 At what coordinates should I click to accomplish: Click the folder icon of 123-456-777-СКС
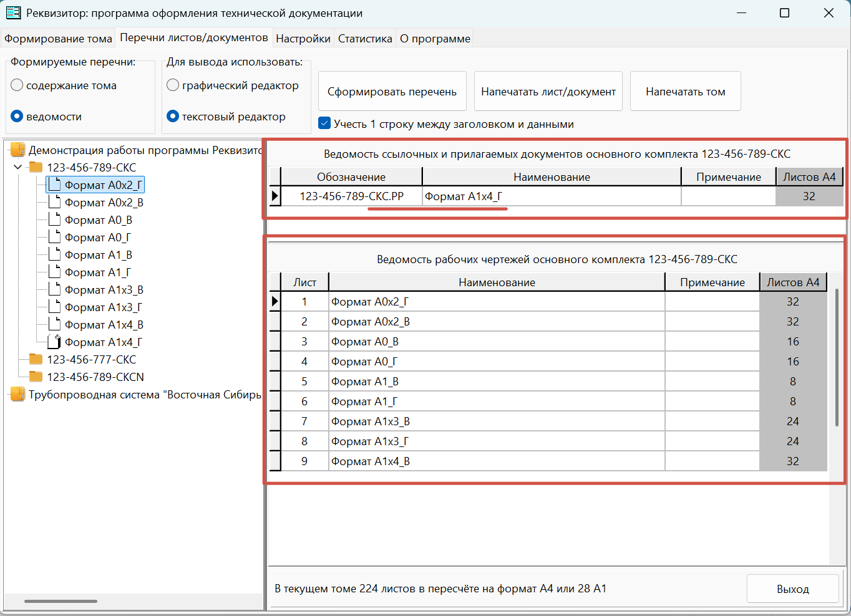pos(36,359)
